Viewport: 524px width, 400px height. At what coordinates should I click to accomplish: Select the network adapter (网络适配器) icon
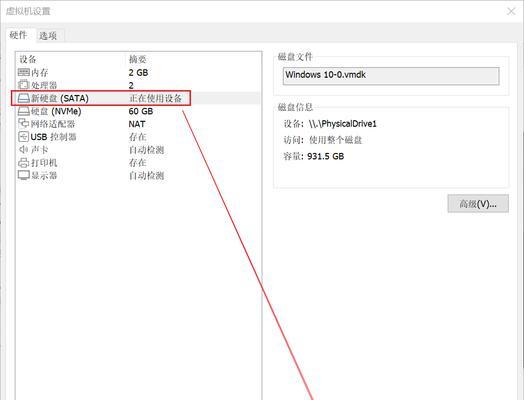click(23, 124)
